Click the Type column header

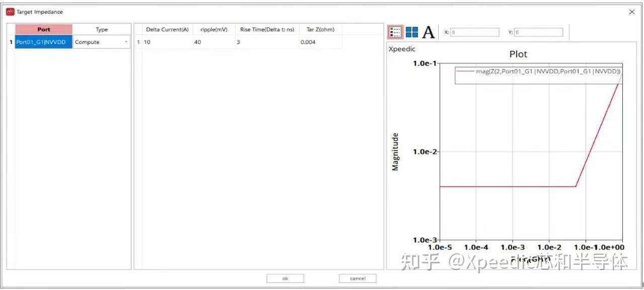[x=101, y=29]
